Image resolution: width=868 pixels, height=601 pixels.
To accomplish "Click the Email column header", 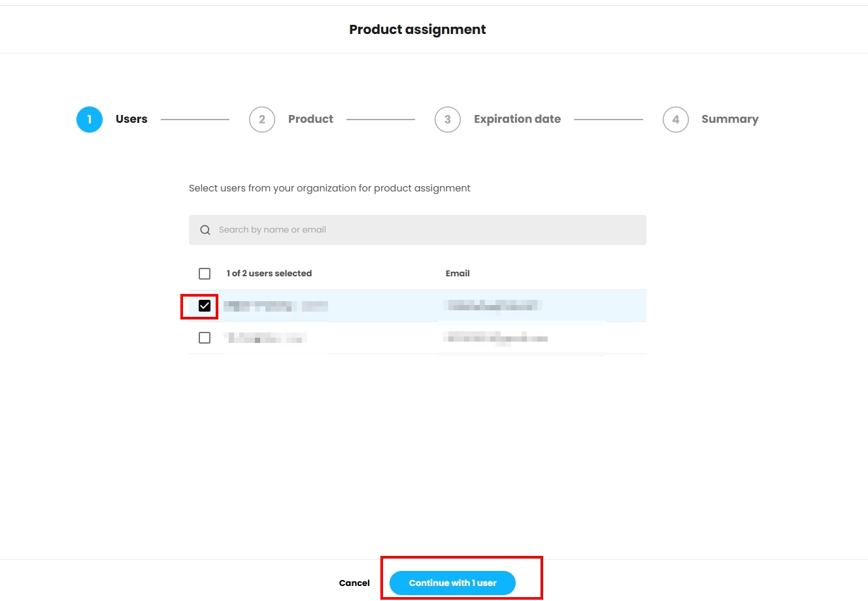I will pos(458,274).
